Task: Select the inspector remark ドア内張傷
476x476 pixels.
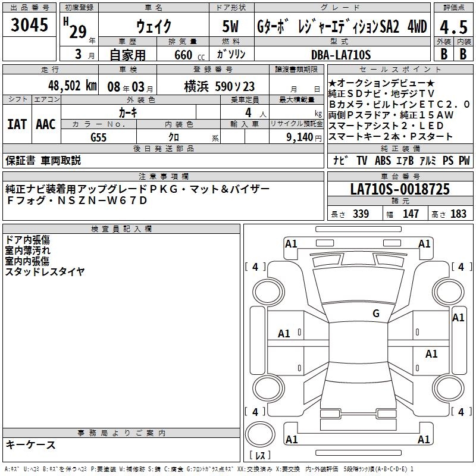Action: (27, 240)
